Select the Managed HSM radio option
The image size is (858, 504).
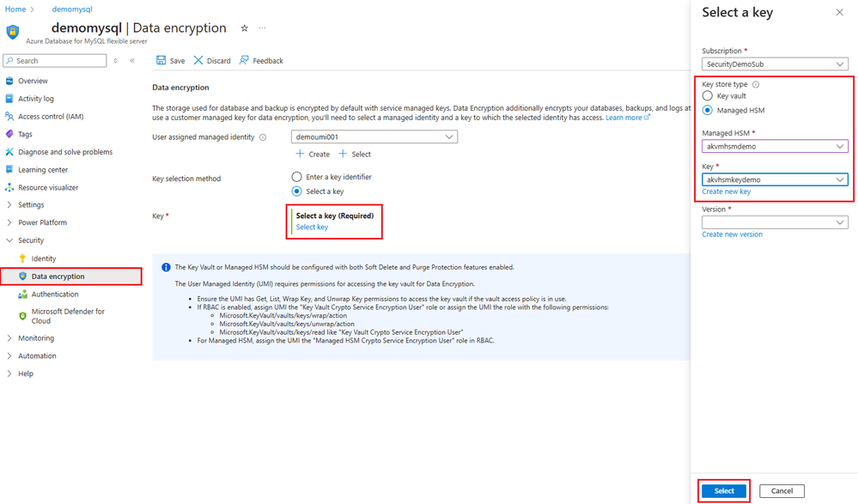(708, 110)
